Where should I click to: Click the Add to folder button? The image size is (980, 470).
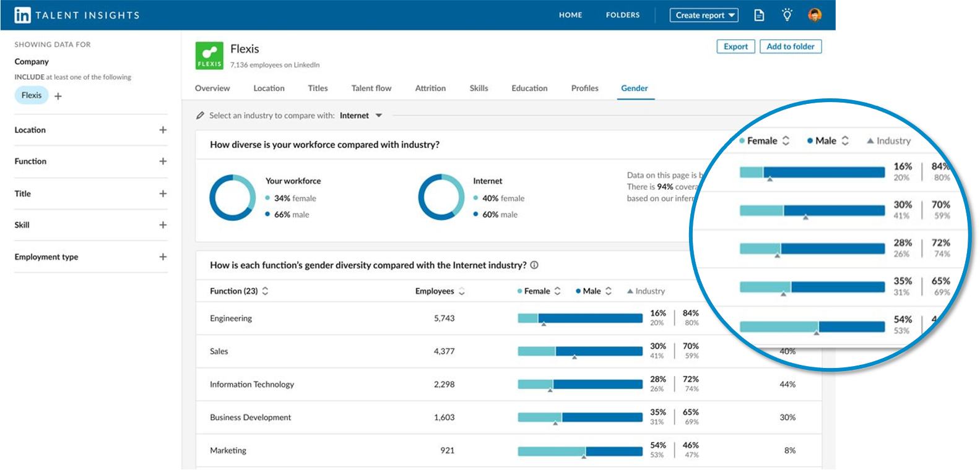(x=791, y=46)
